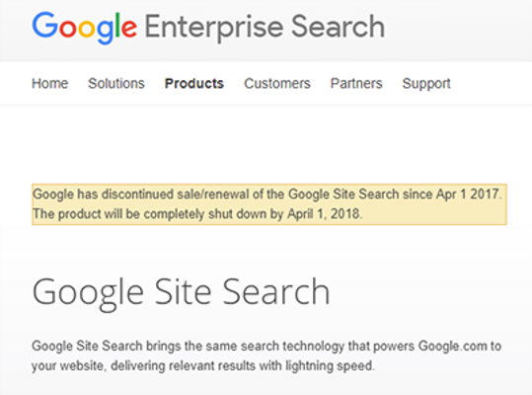Click the words your website in description

tap(68, 366)
